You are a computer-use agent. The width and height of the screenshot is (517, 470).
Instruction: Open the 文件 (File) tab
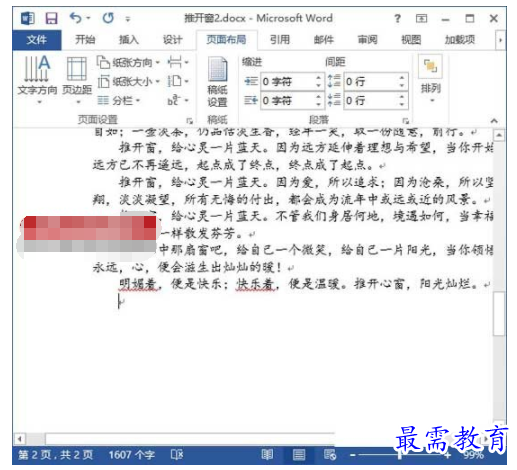point(37,40)
